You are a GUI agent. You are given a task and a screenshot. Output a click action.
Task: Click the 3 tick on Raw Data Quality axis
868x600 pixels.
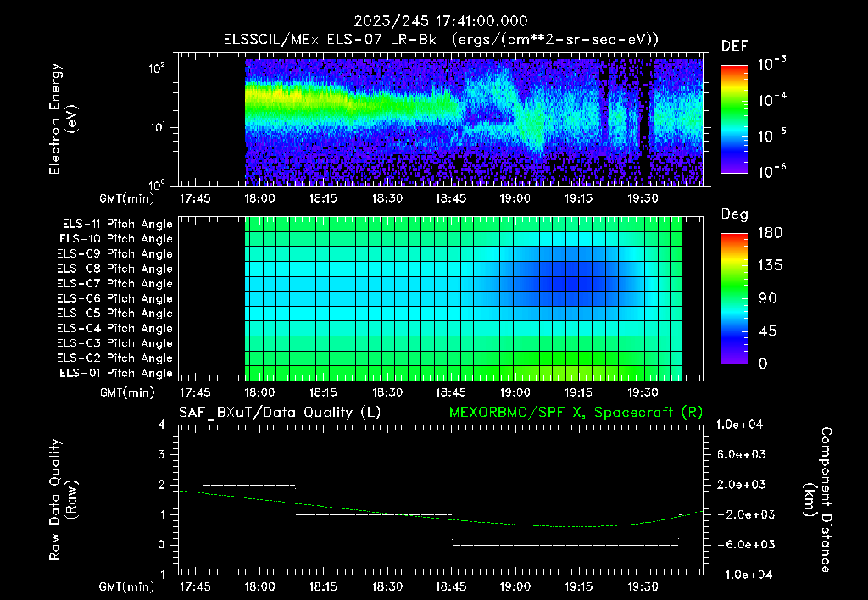[161, 454]
